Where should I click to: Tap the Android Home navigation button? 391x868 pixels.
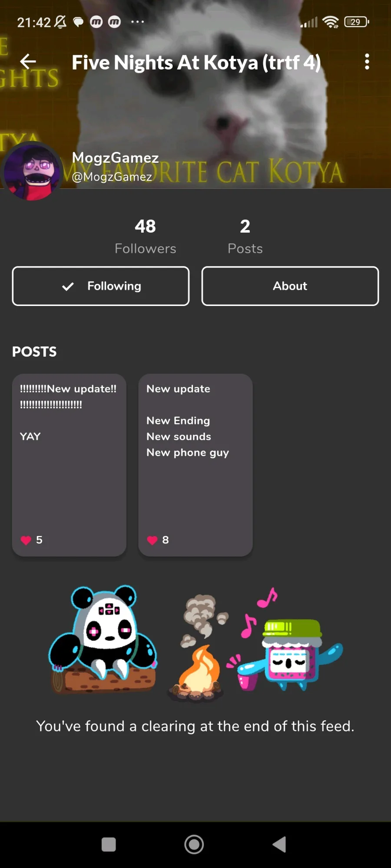(x=194, y=845)
